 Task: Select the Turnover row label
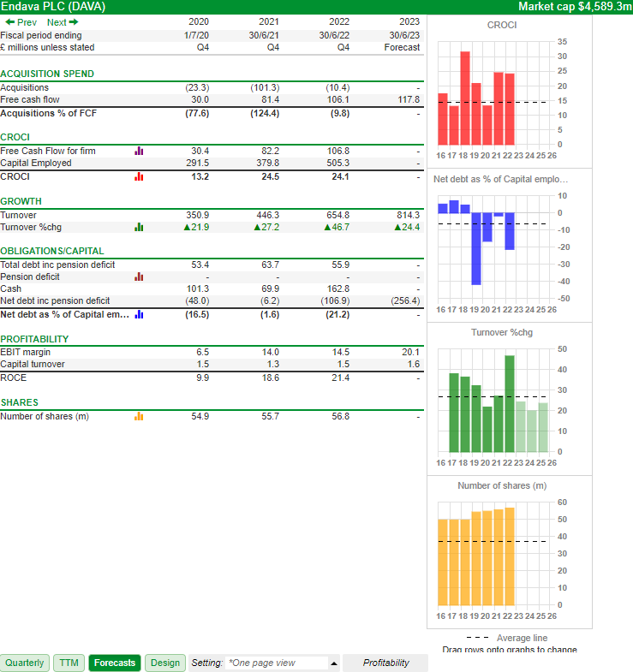coord(19,215)
